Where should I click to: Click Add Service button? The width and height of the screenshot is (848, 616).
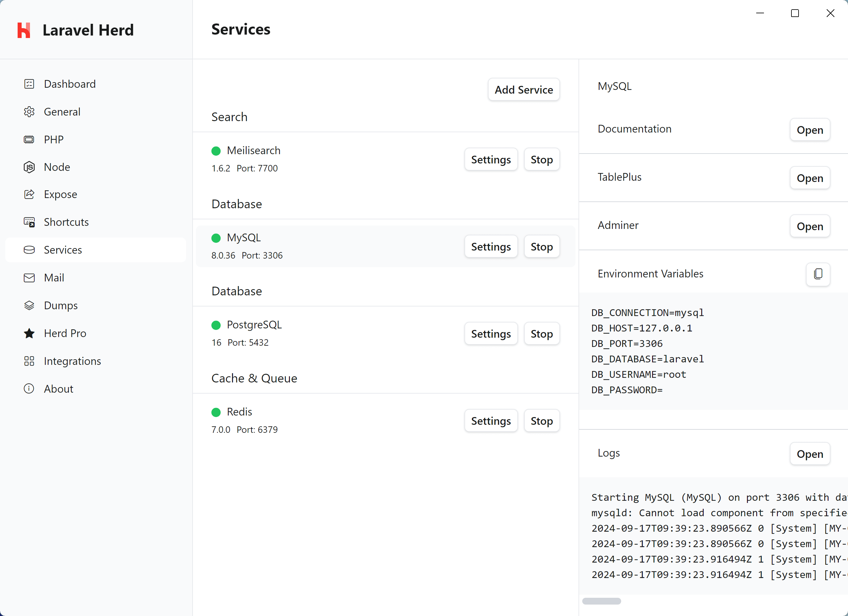tap(524, 90)
